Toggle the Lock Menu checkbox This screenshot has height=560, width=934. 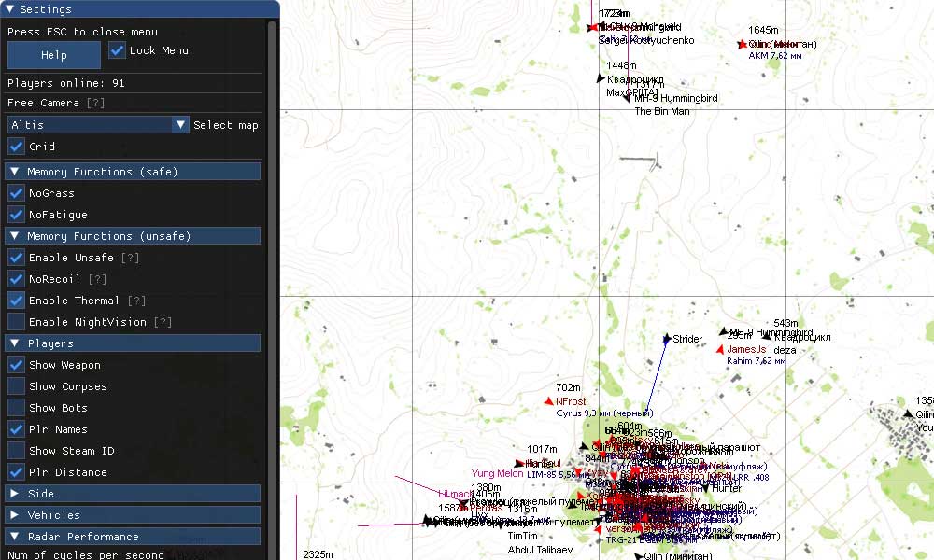click(x=118, y=50)
